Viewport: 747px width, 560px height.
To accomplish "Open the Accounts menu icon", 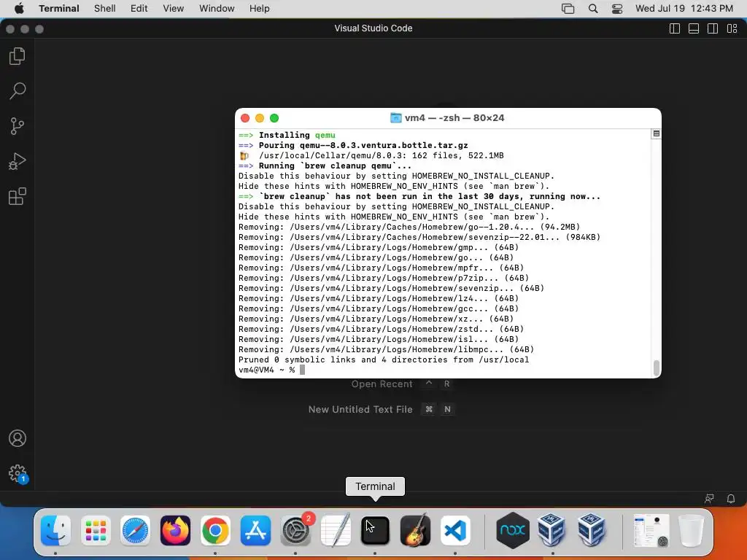I will click(18, 438).
